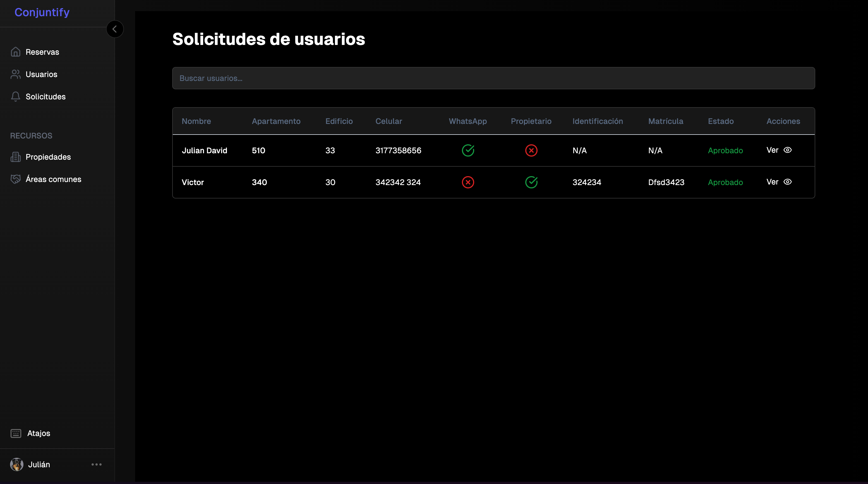Click Julian David's green WhatsApp check icon

[x=468, y=150]
